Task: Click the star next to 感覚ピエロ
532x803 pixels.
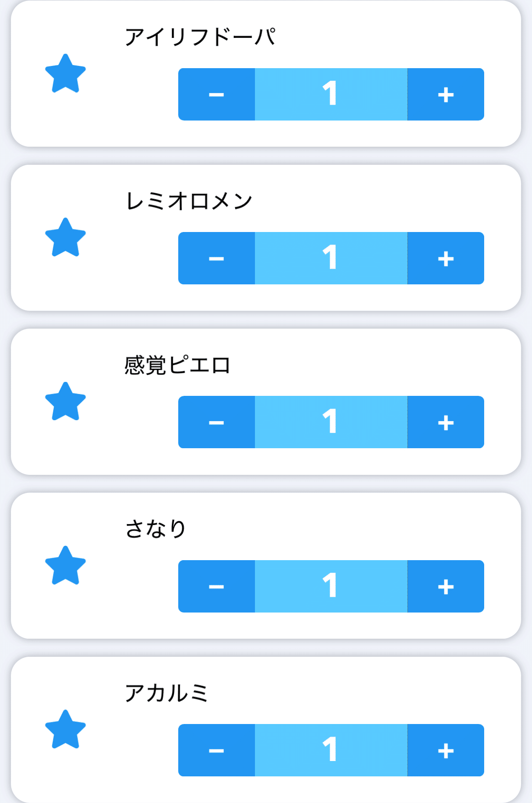Action: (65, 401)
